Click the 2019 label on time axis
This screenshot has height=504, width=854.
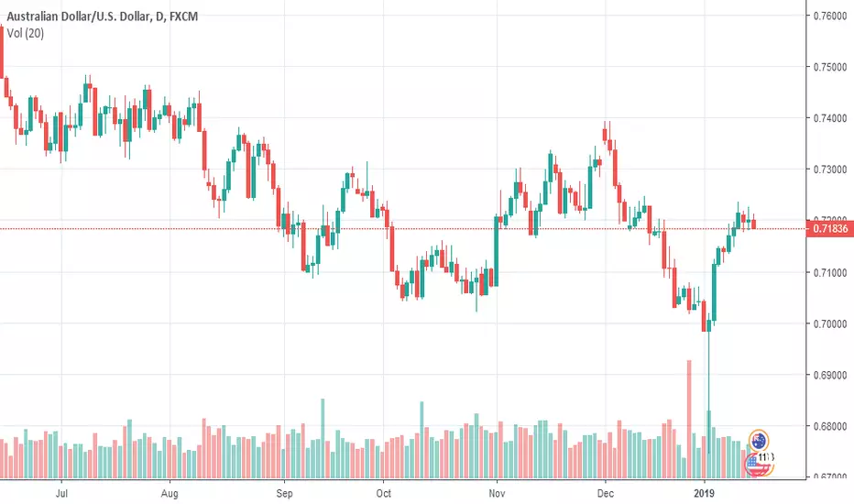[x=704, y=493]
